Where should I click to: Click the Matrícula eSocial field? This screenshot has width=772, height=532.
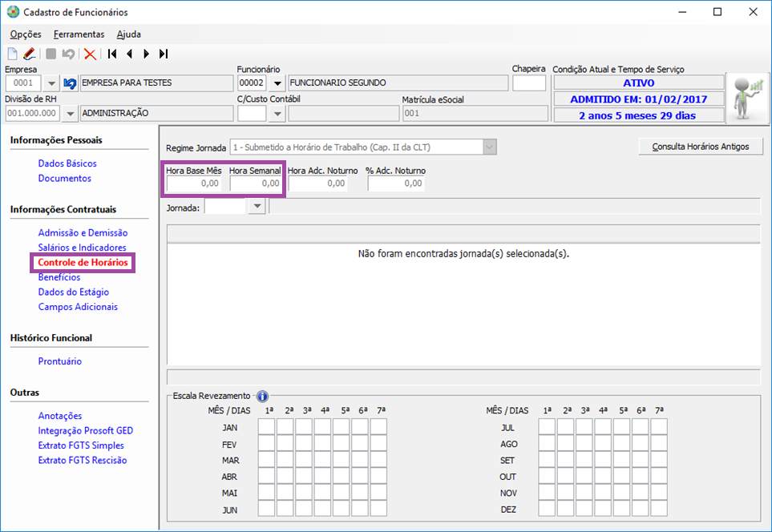pyautogui.click(x=475, y=113)
